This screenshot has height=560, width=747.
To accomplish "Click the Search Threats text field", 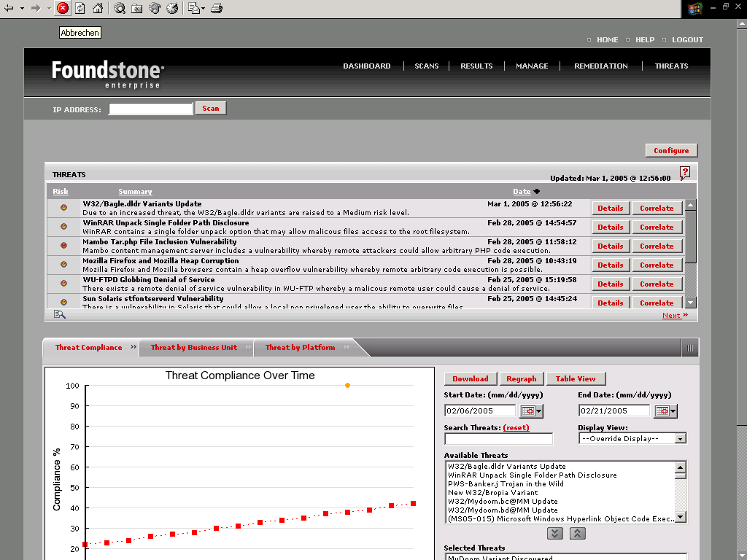I will click(498, 438).
